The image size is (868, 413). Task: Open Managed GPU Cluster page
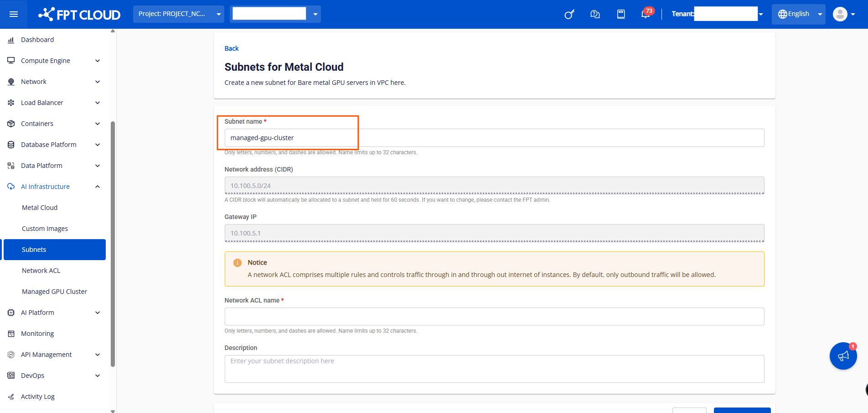point(54,292)
